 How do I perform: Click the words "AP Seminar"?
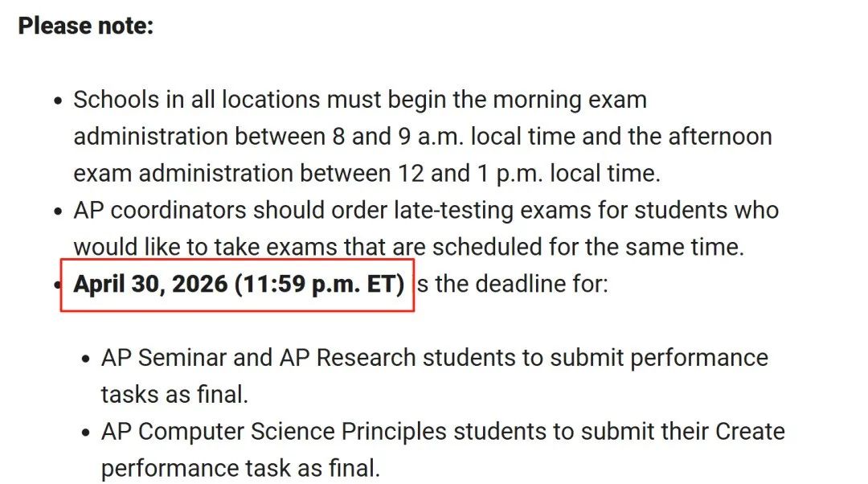coord(164,358)
